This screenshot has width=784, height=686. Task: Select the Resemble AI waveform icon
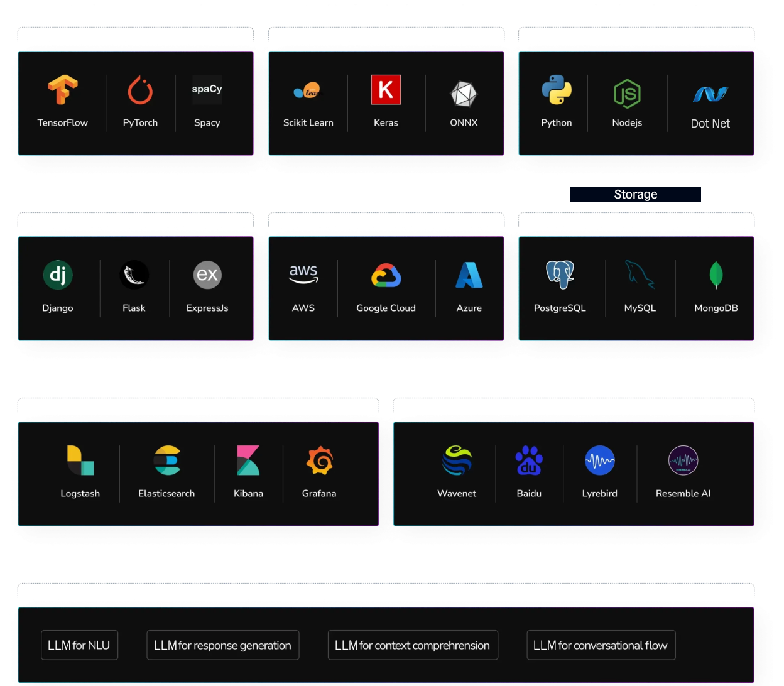683,460
